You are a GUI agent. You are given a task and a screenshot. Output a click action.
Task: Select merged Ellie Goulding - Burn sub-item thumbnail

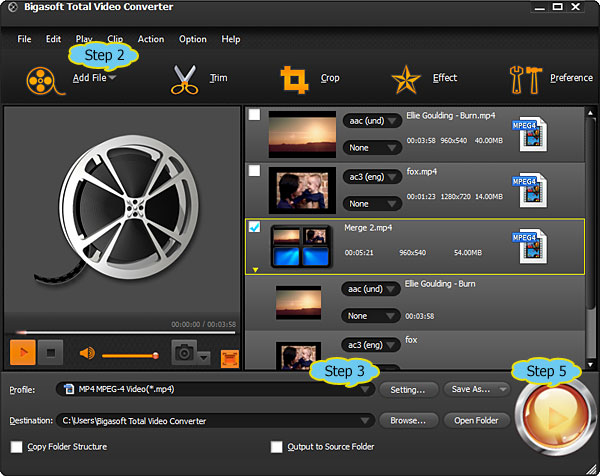pos(298,302)
